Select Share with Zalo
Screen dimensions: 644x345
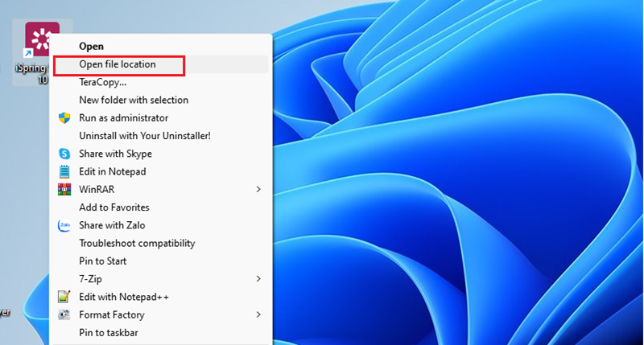(160, 225)
